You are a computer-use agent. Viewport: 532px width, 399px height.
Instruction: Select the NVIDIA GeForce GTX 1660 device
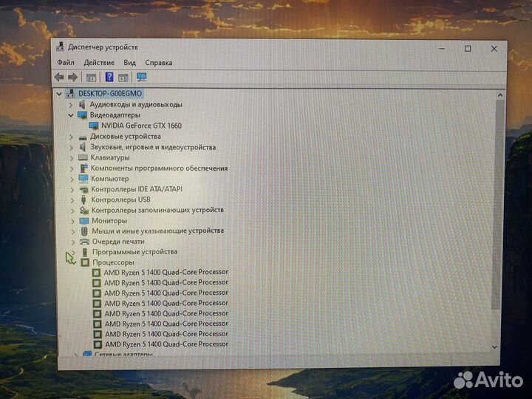(146, 126)
